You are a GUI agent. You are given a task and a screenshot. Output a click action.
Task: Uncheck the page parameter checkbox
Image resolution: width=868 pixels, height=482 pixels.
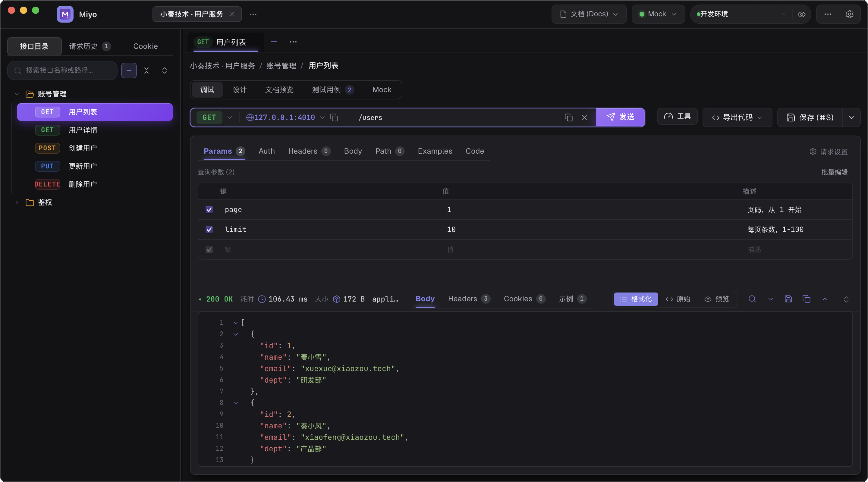209,209
